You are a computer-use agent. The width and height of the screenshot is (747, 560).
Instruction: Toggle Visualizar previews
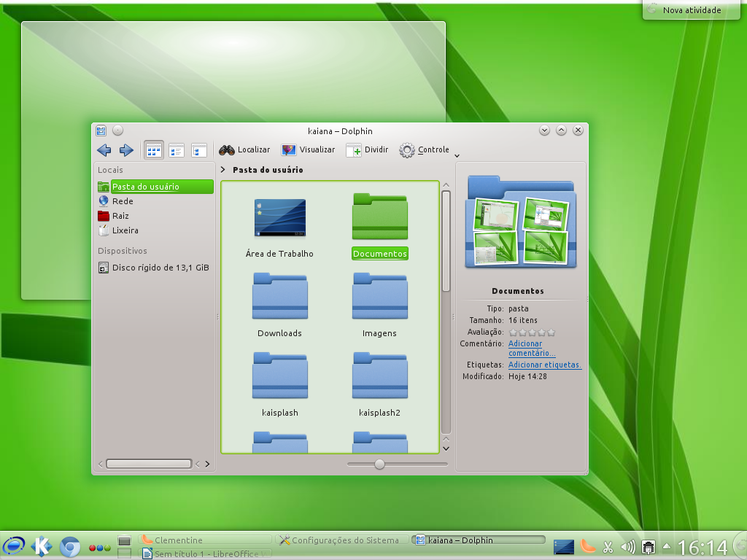coord(309,149)
